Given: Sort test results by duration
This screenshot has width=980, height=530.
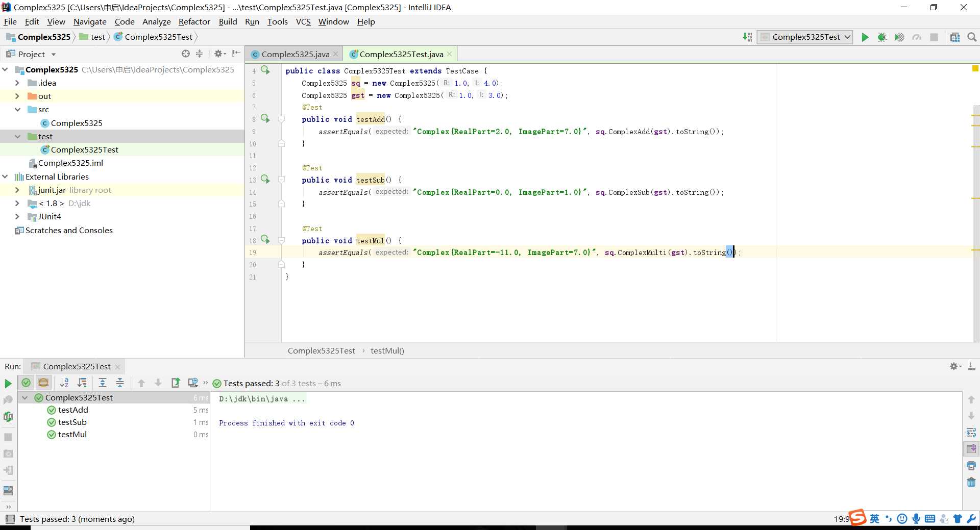Looking at the screenshot, I should [x=82, y=383].
